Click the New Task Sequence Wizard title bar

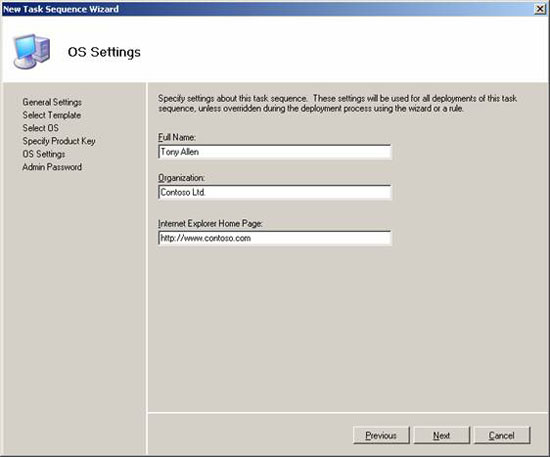[267, 9]
